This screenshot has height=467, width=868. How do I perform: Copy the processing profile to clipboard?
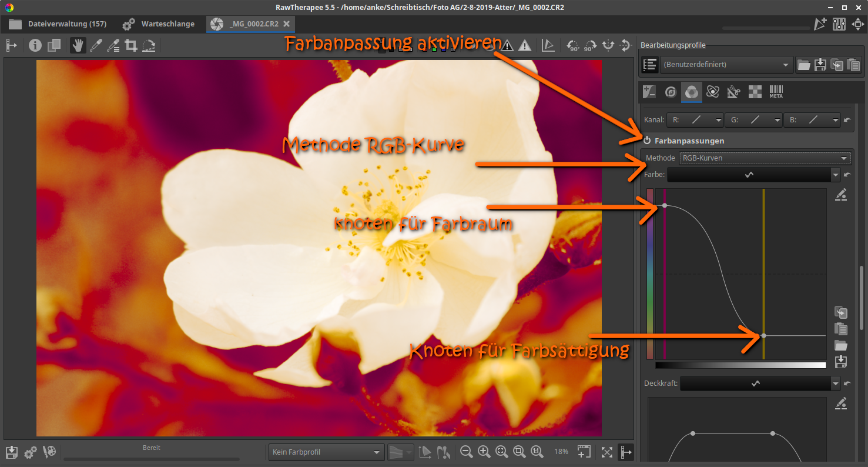[x=837, y=65]
